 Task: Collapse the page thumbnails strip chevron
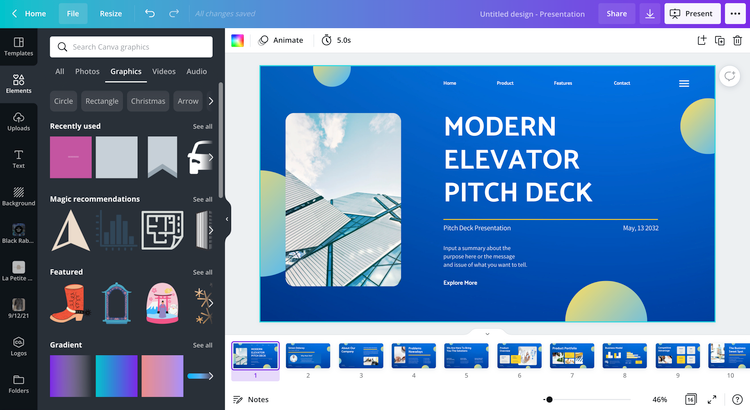(x=487, y=333)
